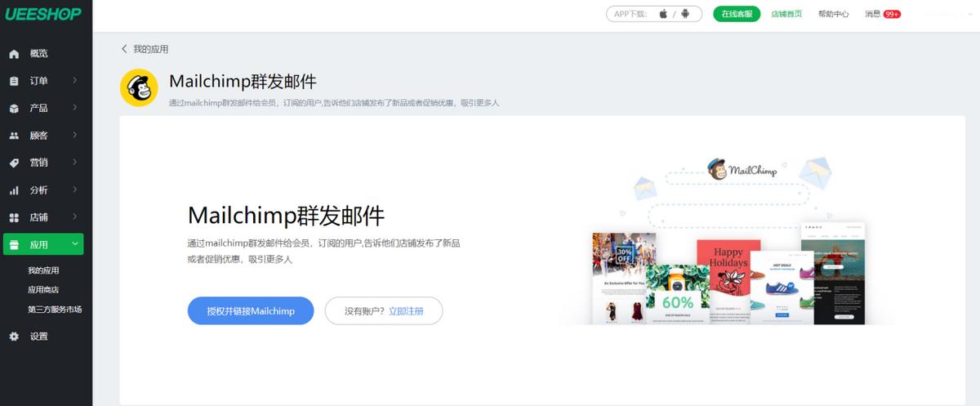Expand the 分析 submenu arrow
The width and height of the screenshot is (980, 406).
74,190
